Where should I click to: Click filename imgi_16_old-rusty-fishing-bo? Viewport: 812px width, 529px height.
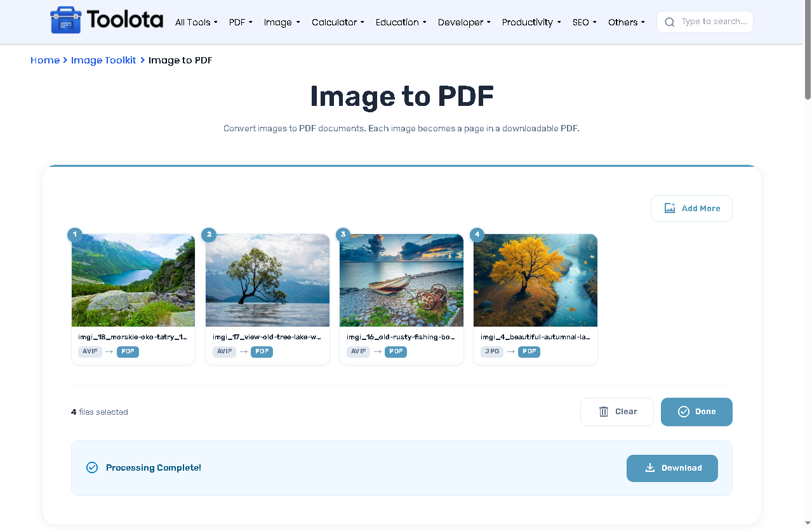[401, 337]
